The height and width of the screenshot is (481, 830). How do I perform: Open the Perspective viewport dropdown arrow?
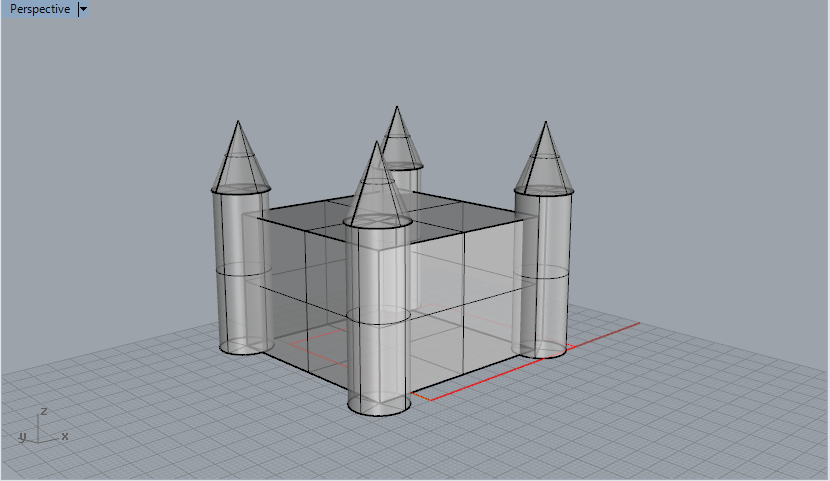83,9
